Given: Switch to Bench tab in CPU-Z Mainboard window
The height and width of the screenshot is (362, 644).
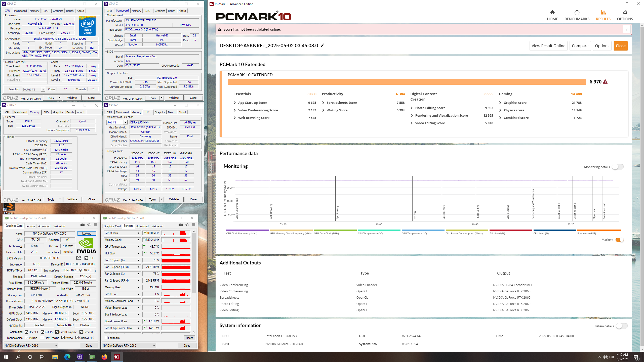Looking at the screenshot, I should pos(172,11).
